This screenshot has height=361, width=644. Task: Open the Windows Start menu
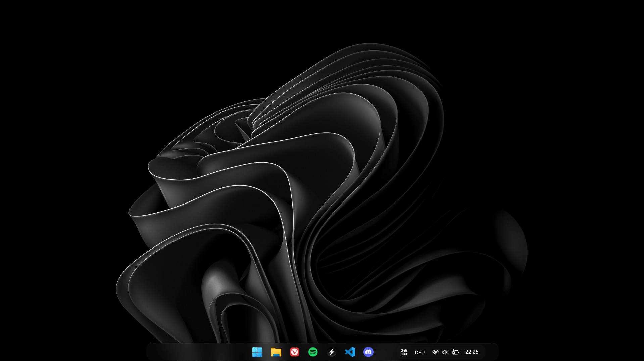coord(257,352)
